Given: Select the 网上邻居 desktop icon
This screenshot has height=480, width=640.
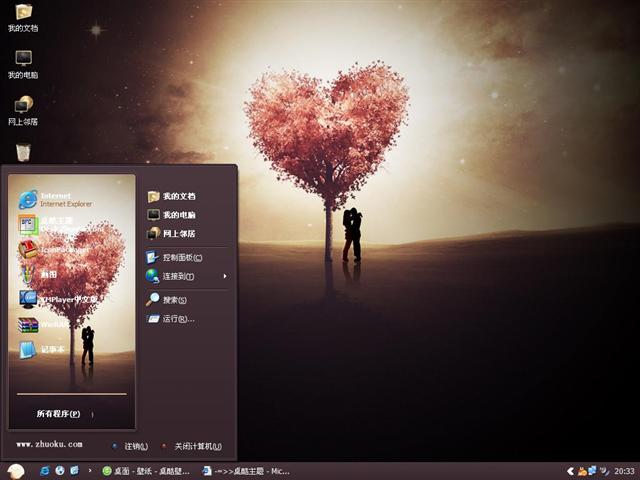Looking at the screenshot, I should [x=23, y=110].
